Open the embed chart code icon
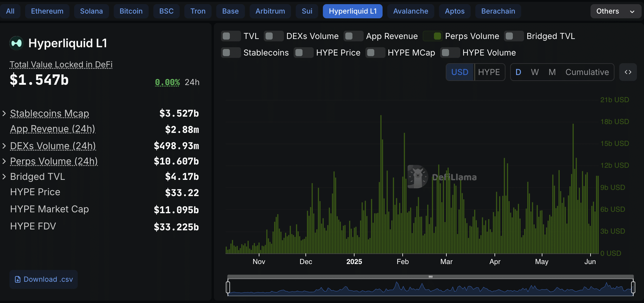Screen dimensions: 644x303 pyautogui.click(x=628, y=72)
